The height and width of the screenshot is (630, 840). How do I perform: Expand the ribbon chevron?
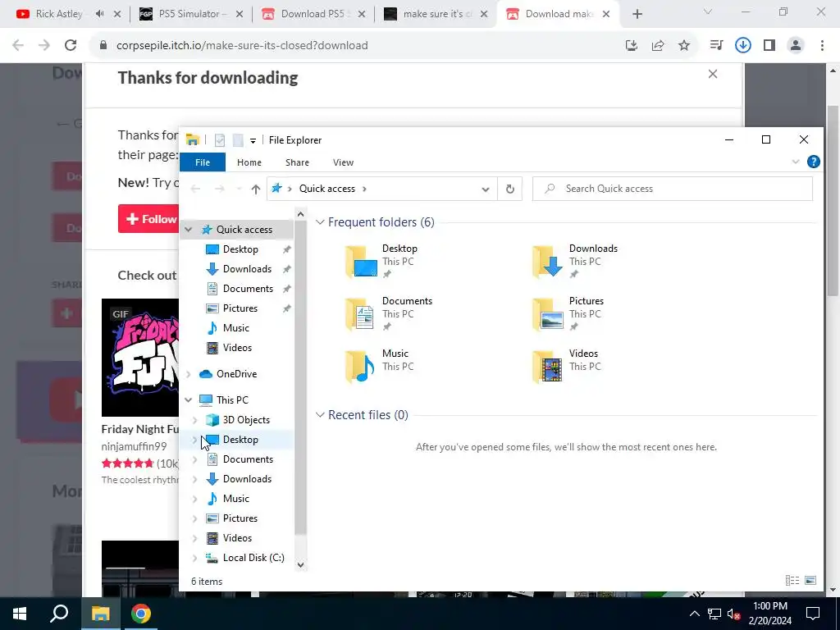796,162
